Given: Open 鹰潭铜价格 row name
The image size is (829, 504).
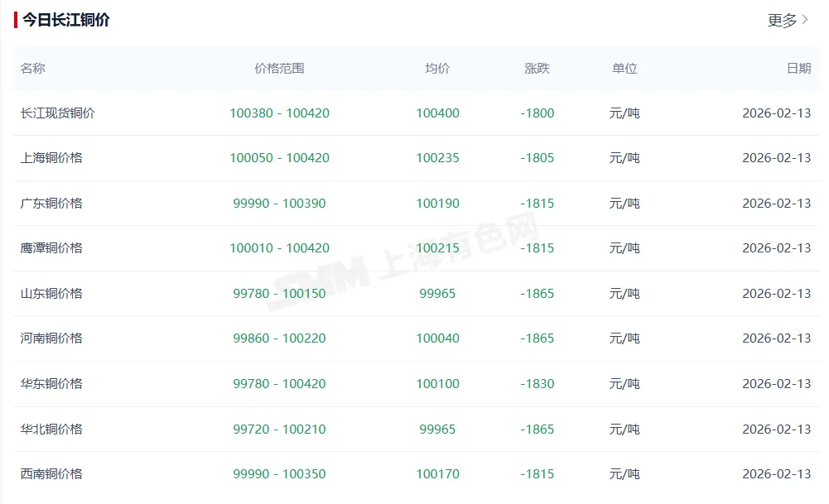Looking at the screenshot, I should click(51, 248).
